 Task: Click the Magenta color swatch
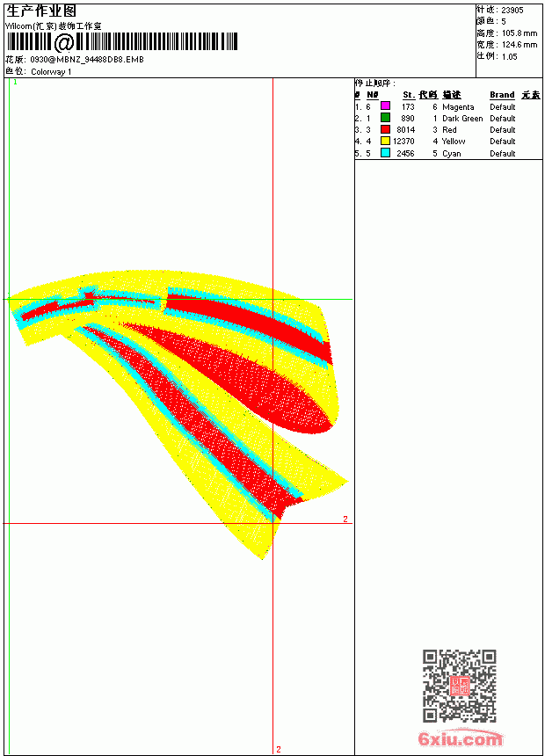point(385,105)
